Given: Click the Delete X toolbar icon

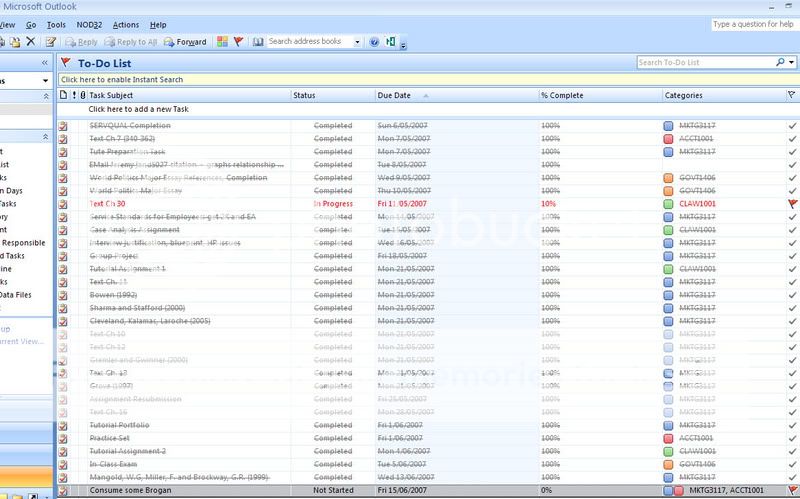Looking at the screenshot, I should [31, 42].
